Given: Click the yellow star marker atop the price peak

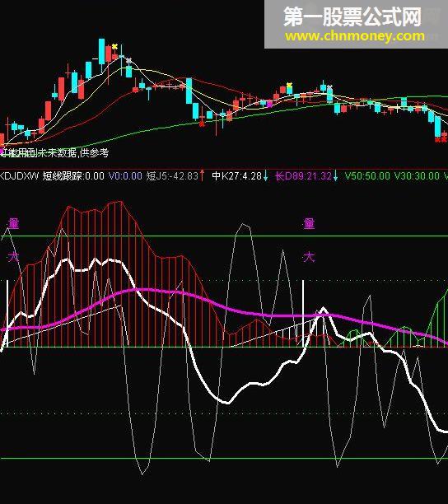Looking at the screenshot, I should tap(114, 47).
